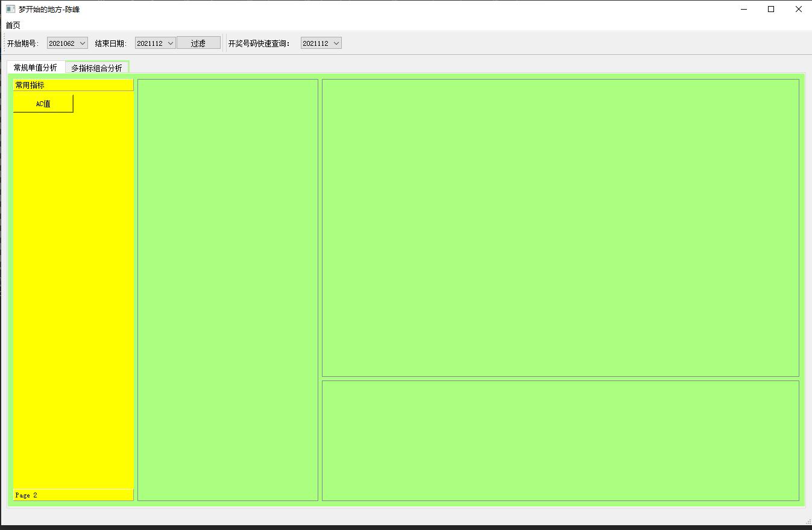Screen dimensions: 812x530
Task: Select the 多指标组合分析 tab
Action: click(x=96, y=68)
